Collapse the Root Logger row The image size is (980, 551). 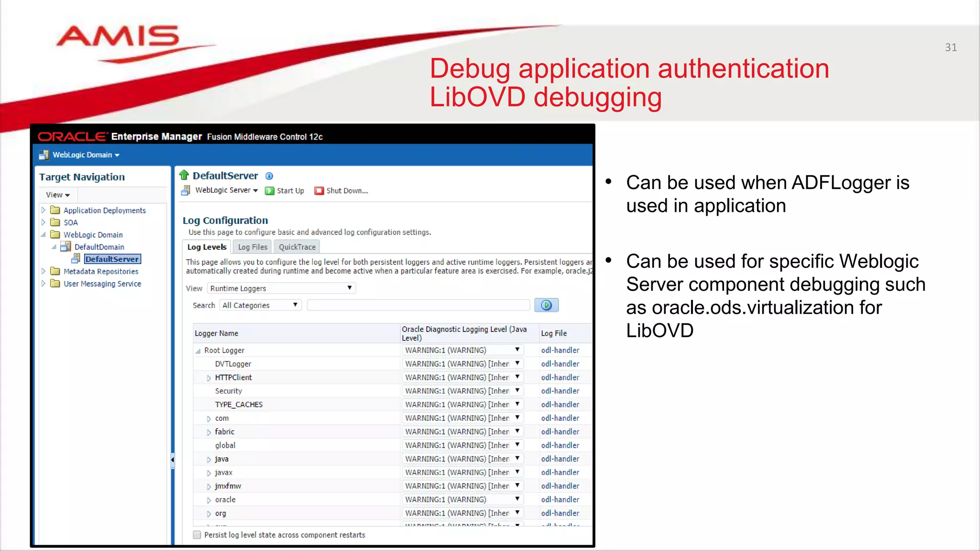[198, 351]
